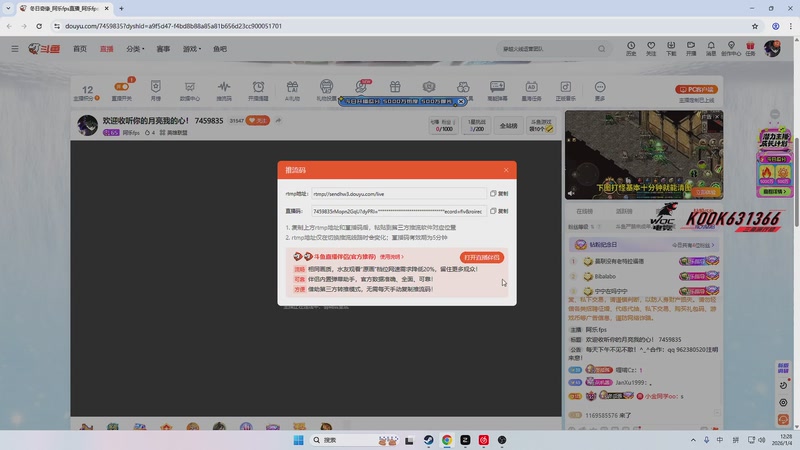Expand the 游戏 dropdown
This screenshot has height=450, width=800.
coord(192,49)
